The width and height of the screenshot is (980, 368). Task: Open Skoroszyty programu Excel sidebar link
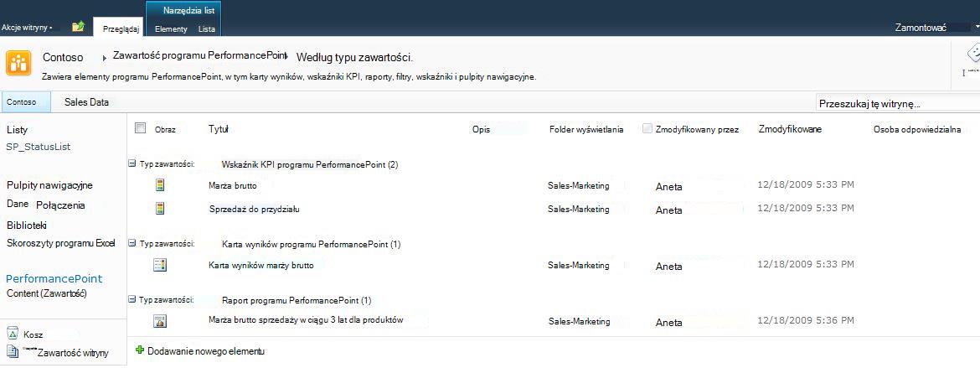click(x=60, y=243)
